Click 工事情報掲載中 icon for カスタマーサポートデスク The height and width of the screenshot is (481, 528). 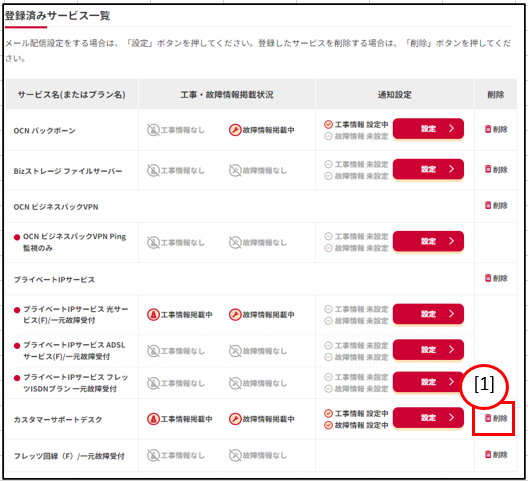[153, 419]
